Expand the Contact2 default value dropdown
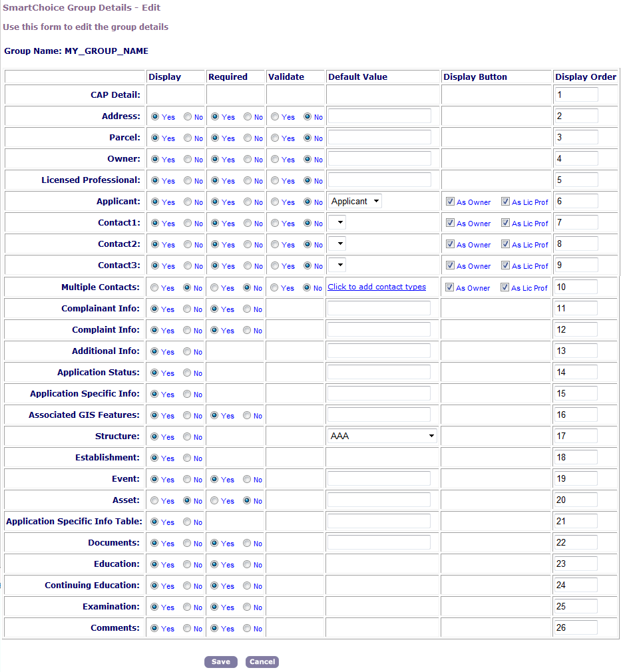This screenshot has width=623, height=672. click(x=337, y=244)
